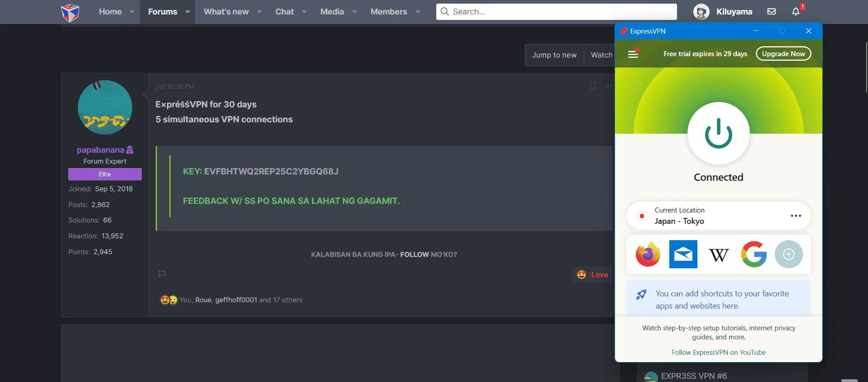Open ExpressVPN hamburger menu

[633, 54]
